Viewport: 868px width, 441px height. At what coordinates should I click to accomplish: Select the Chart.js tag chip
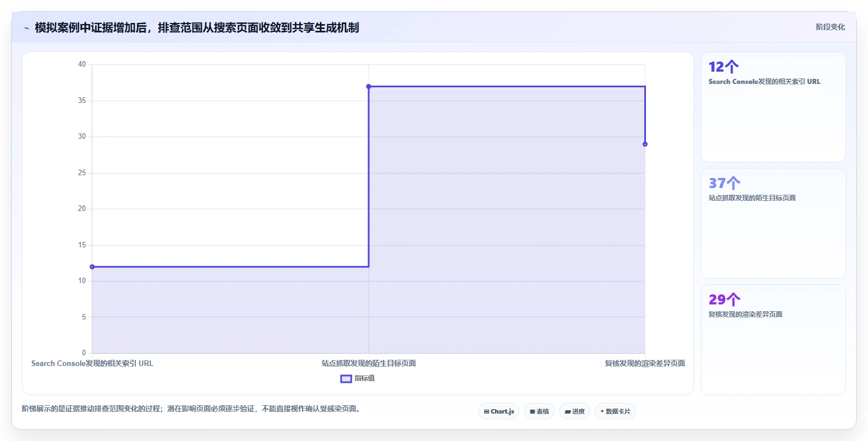499,411
